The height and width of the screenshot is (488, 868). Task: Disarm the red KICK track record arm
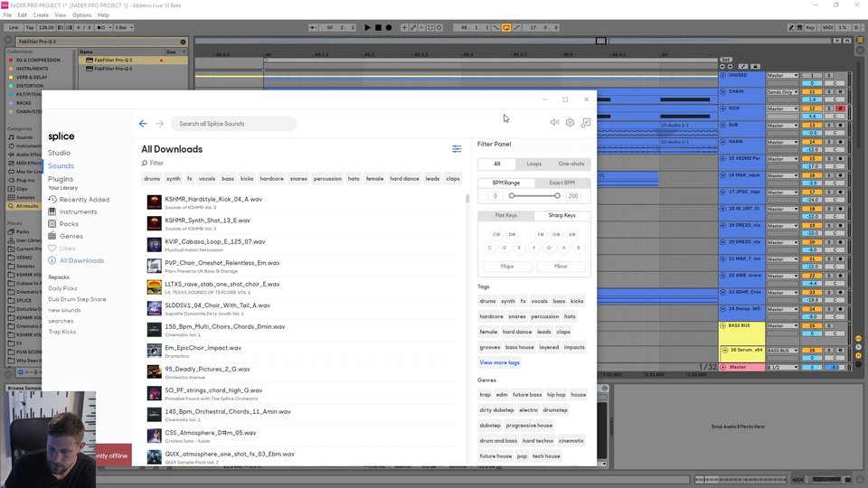coord(840,109)
